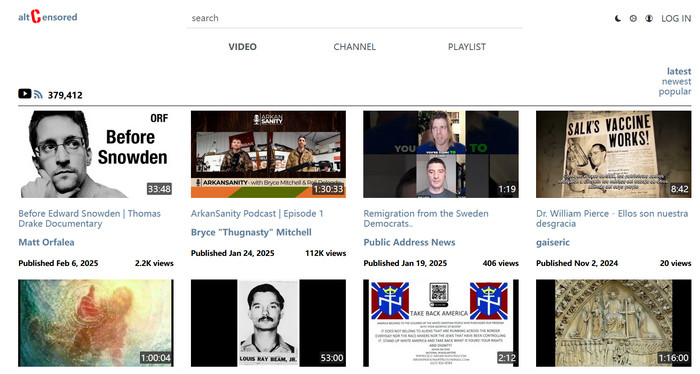700x374 pixels.
Task: Sort videos by latest
Action: pos(679,71)
